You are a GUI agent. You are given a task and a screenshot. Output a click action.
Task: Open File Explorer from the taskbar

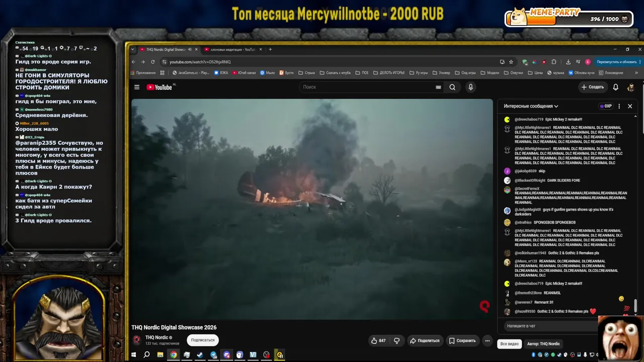(160, 355)
